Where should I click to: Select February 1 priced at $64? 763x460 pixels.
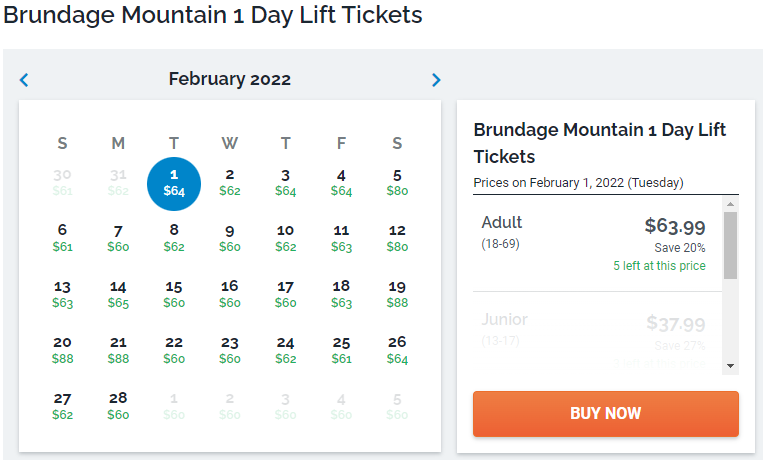point(174,182)
